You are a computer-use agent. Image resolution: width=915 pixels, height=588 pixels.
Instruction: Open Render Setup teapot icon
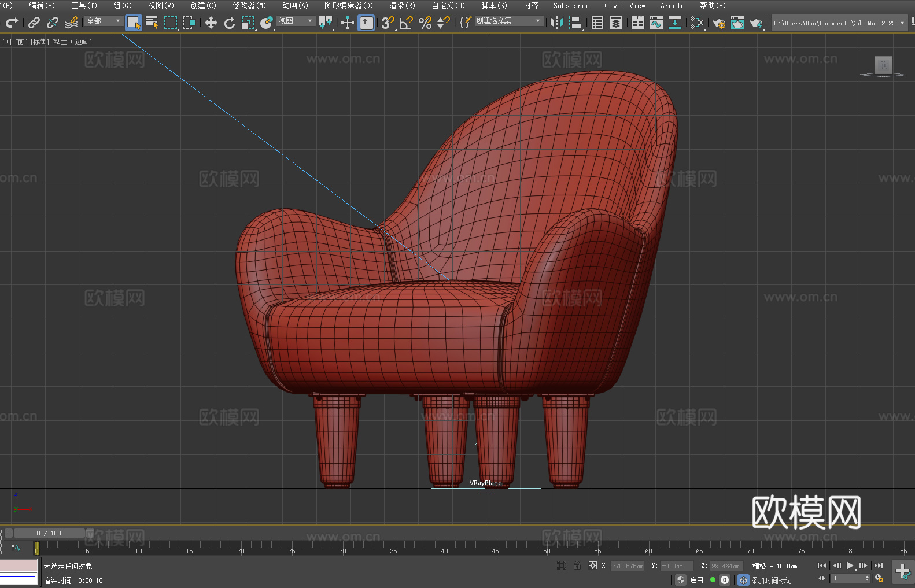[719, 23]
